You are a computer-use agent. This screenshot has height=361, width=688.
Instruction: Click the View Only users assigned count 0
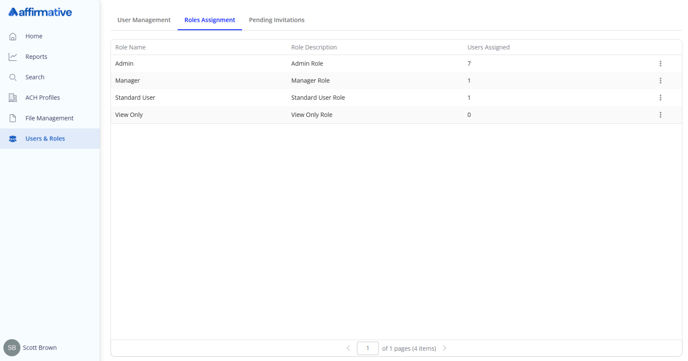click(469, 115)
